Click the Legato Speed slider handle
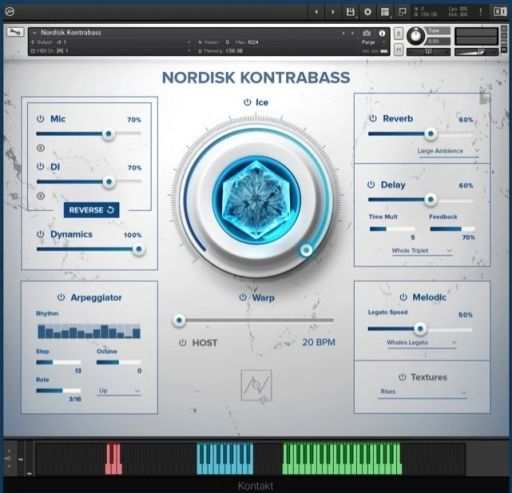 coord(420,329)
